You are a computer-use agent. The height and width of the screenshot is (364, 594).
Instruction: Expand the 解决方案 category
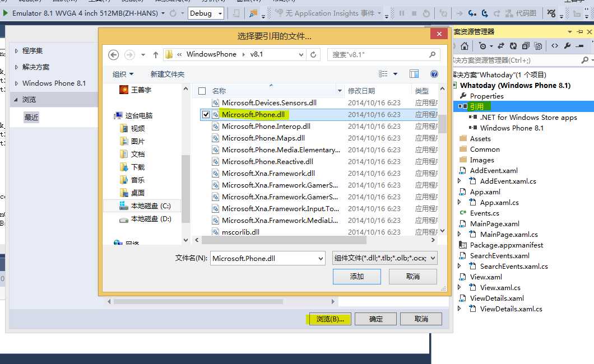(x=16, y=67)
